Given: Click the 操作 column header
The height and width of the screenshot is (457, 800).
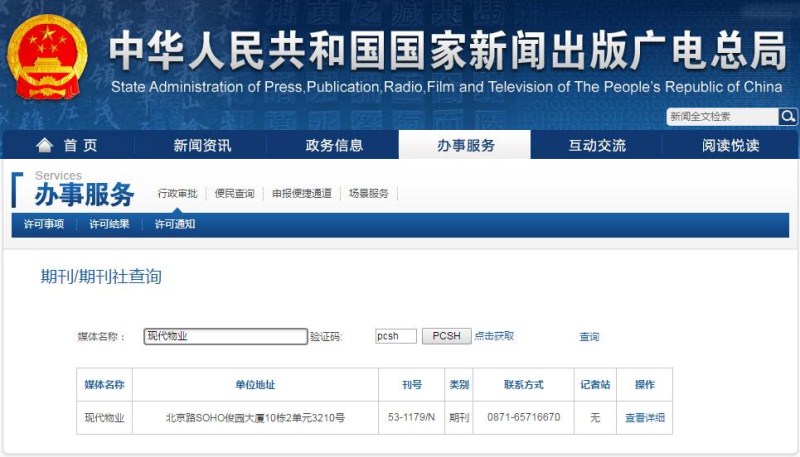Looking at the screenshot, I should (644, 385).
